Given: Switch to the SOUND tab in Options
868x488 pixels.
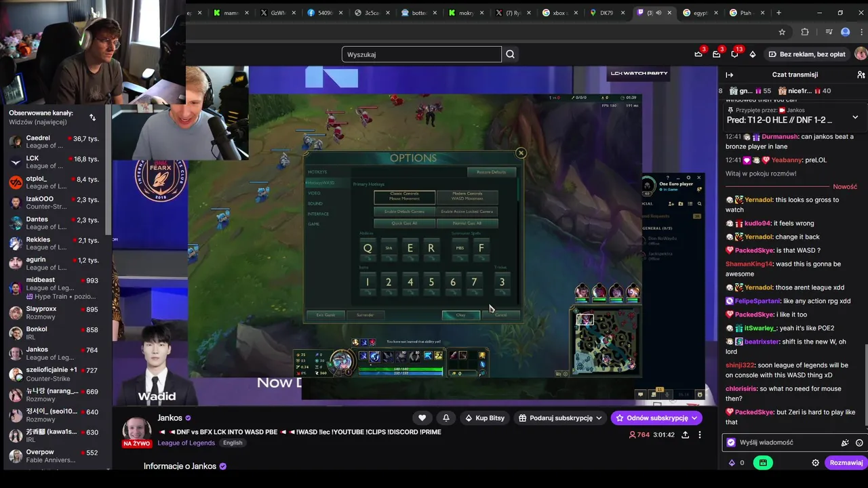Looking at the screenshot, I should [315, 203].
